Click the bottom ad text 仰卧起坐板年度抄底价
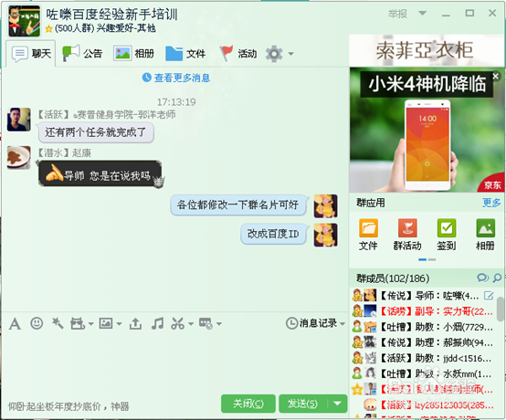This screenshot has width=506, height=420. click(x=69, y=406)
